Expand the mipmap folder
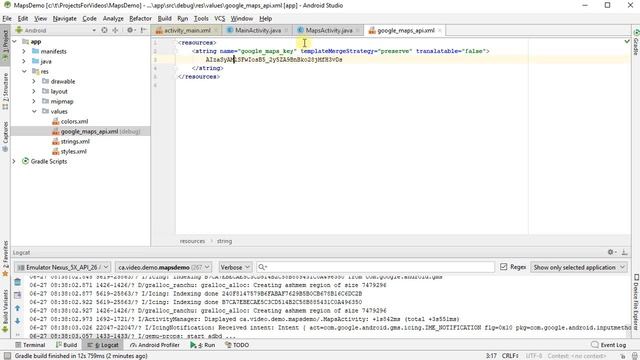Viewport: 640px width, 360px height. 34,101
